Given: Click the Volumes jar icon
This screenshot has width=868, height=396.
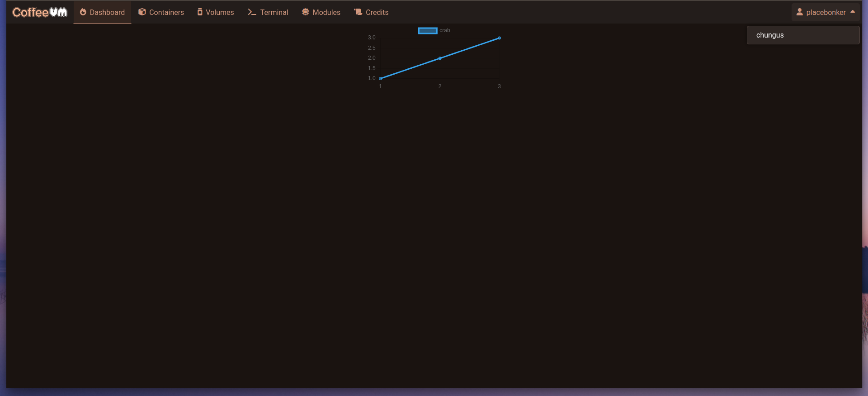Looking at the screenshot, I should 200,12.
